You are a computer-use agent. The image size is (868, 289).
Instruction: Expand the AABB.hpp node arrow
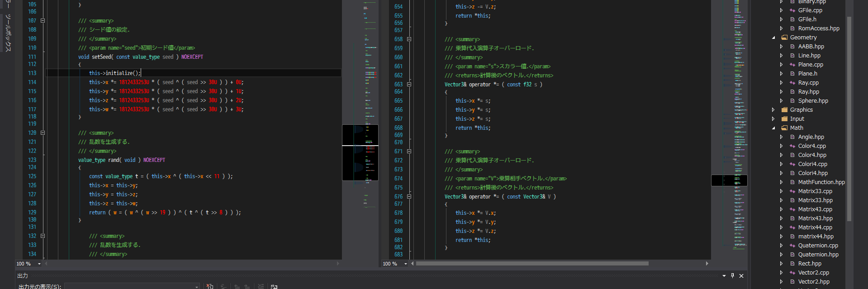[782, 47]
